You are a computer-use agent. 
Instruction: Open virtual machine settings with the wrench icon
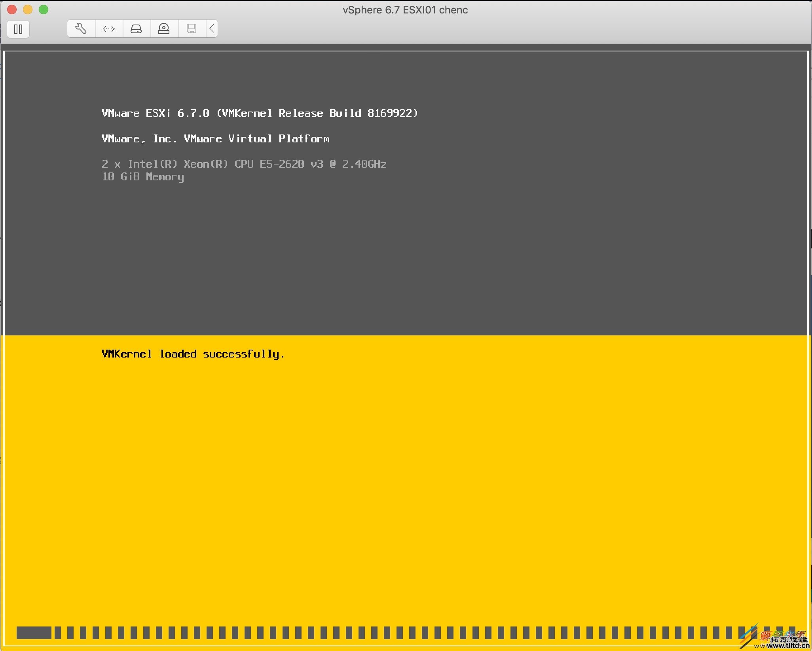coord(81,28)
